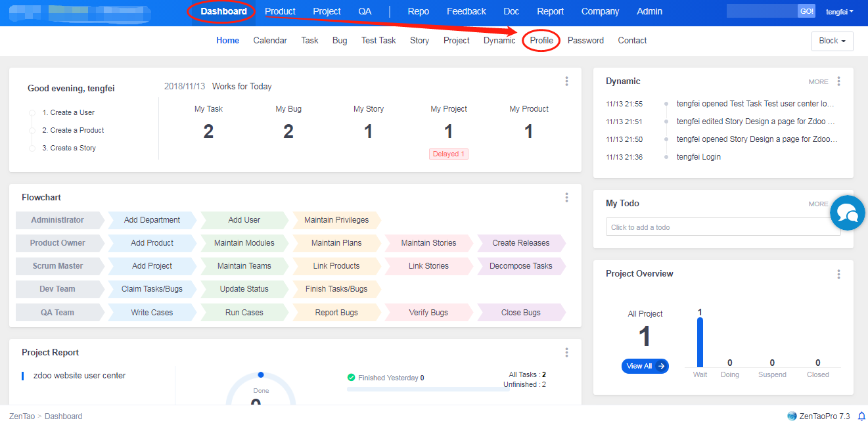This screenshot has height=425, width=868.
Task: Open three-dot menu of welcome panel
Action: click(566, 81)
